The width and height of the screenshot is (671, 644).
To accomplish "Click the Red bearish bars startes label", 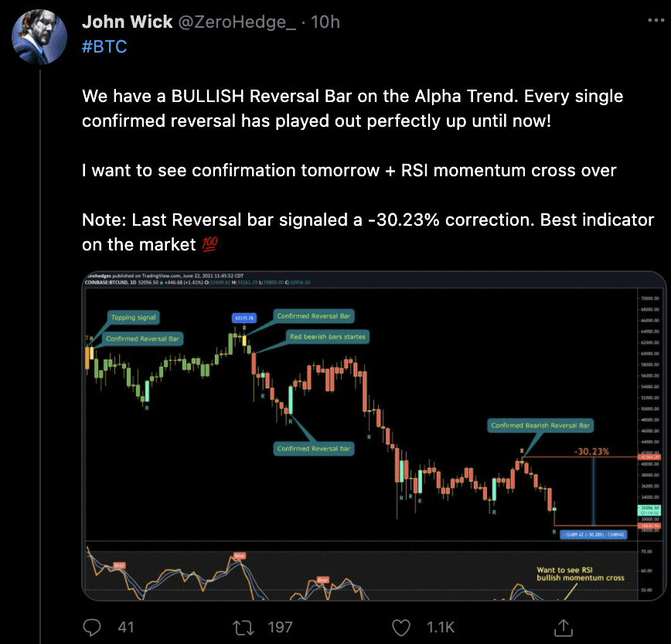I will point(327,337).
